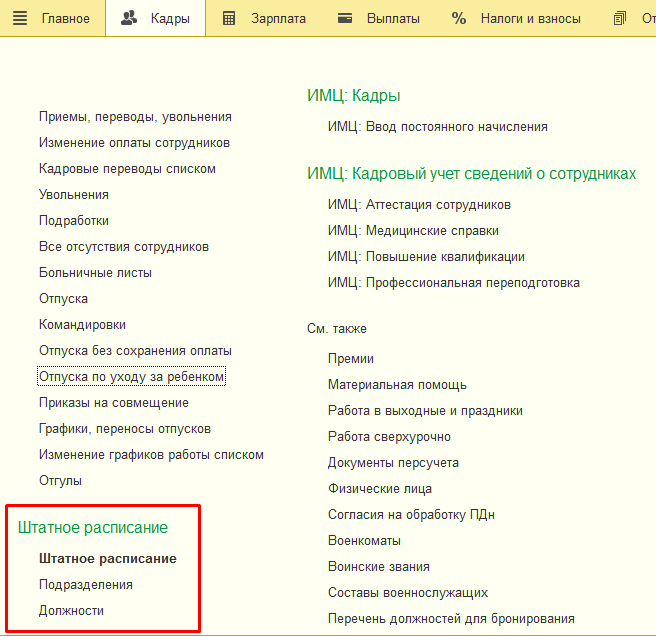The image size is (656, 636).
Task: Open Премии
Action: [351, 359]
